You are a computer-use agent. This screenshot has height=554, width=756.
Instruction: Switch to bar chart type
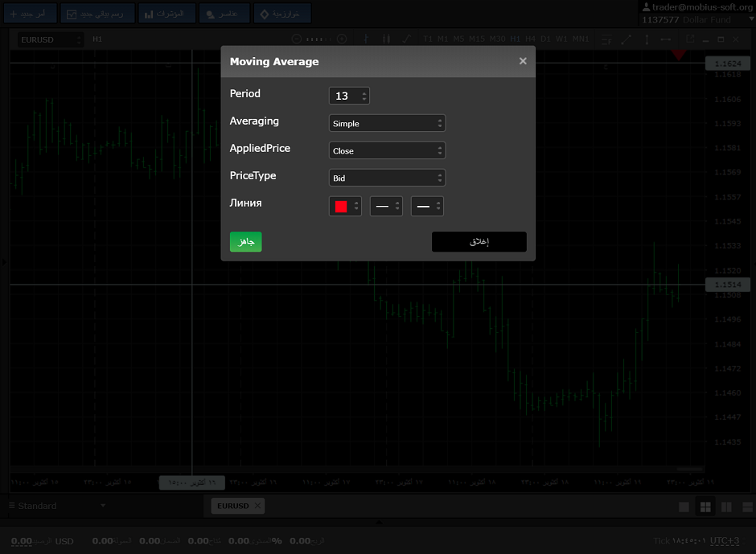point(366,39)
